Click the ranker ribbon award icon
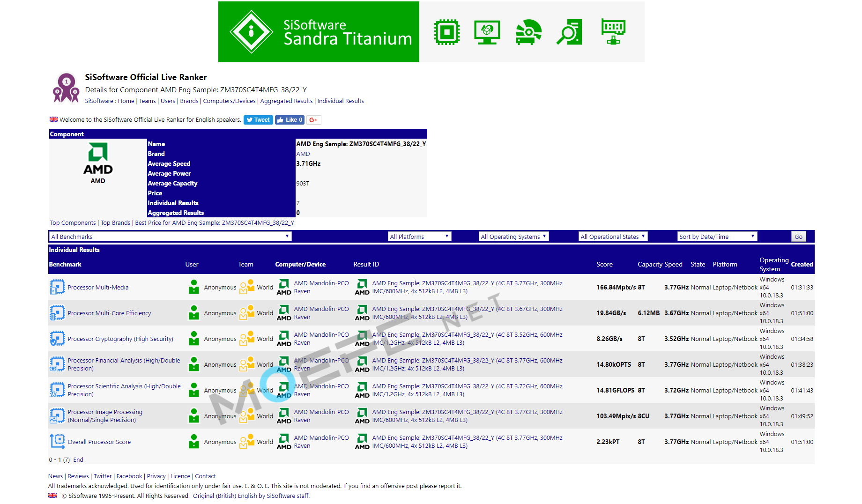This screenshot has height=504, width=862. point(66,88)
